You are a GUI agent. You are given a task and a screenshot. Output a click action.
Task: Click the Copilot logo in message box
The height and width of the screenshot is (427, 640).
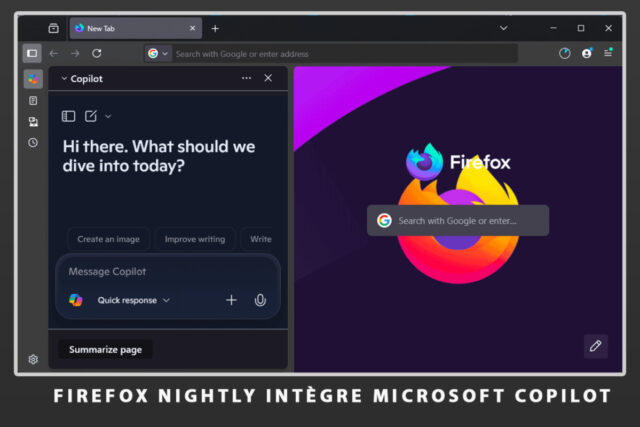[76, 300]
